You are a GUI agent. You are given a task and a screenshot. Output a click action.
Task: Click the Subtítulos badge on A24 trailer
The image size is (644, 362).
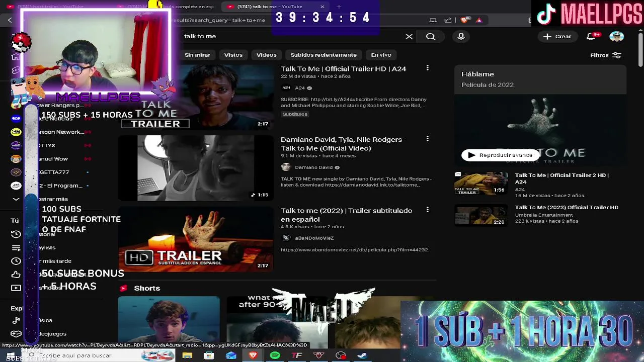click(295, 114)
